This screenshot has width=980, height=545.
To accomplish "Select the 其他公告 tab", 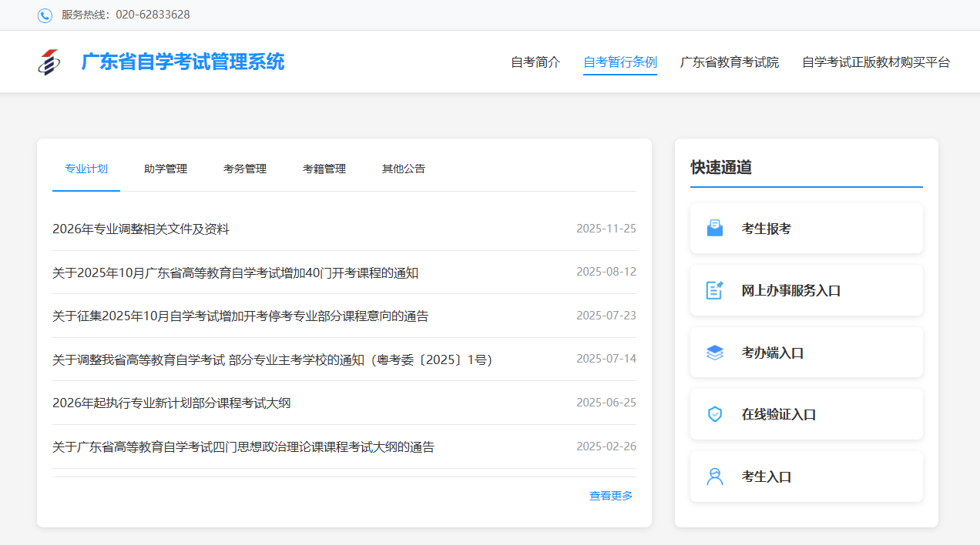I will point(404,169).
